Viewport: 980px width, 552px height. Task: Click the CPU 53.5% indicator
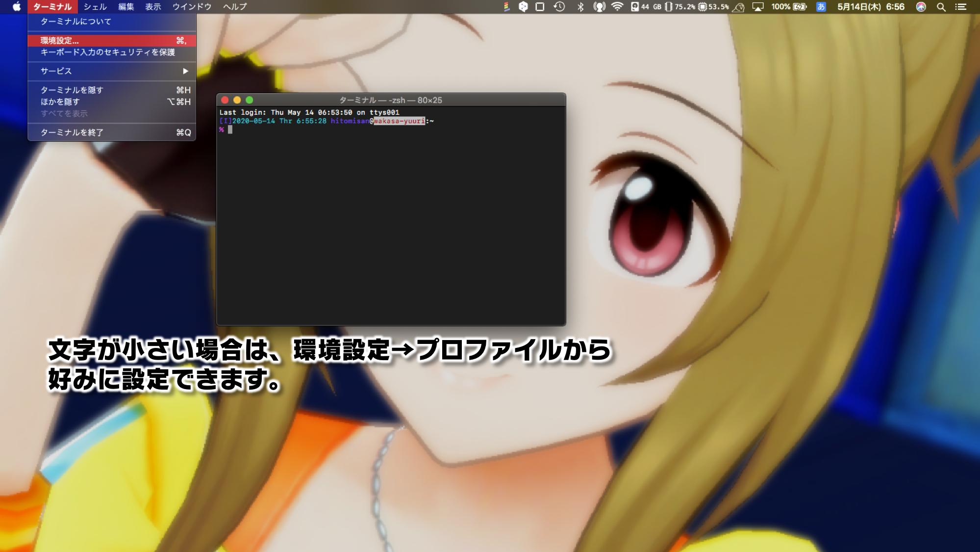[x=713, y=6]
